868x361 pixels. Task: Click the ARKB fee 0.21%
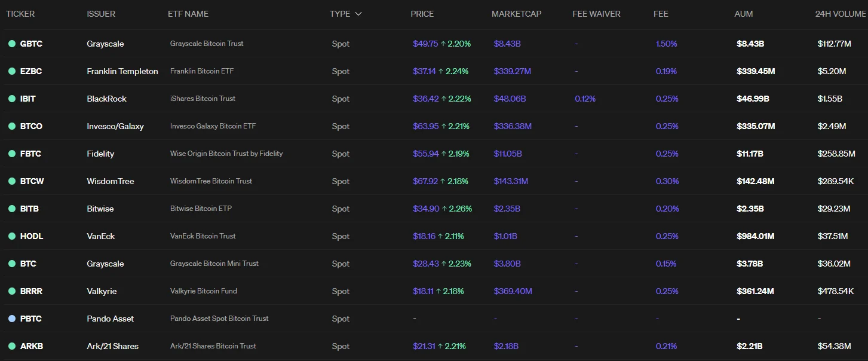[x=666, y=346]
